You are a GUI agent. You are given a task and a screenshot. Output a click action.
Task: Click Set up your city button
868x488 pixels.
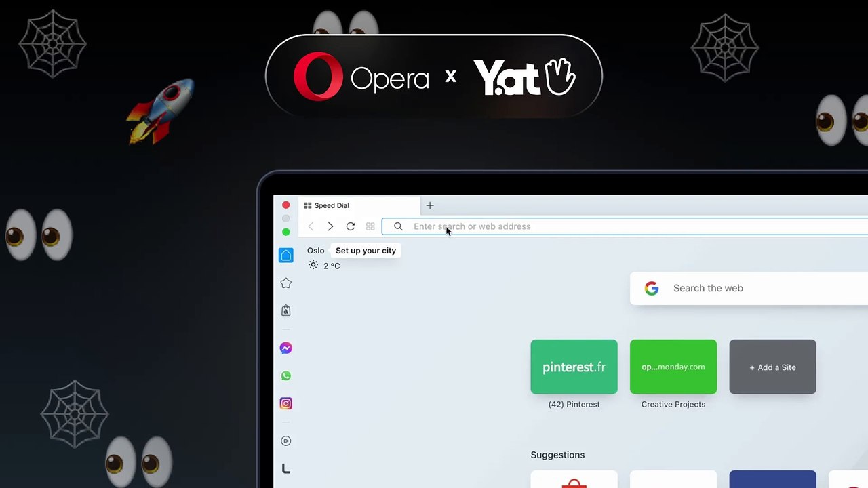click(366, 251)
